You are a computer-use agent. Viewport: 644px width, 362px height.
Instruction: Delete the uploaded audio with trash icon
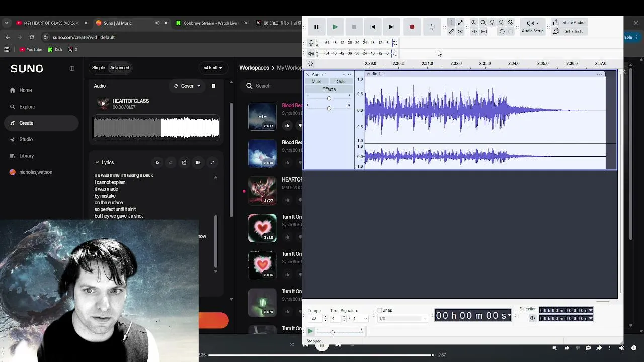(213, 86)
